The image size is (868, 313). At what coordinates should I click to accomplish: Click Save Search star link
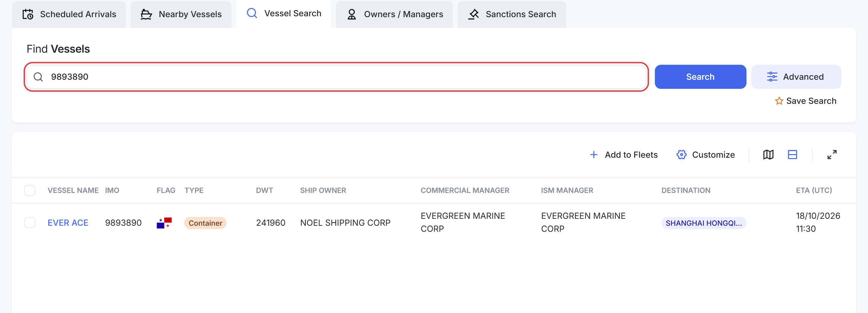[805, 101]
